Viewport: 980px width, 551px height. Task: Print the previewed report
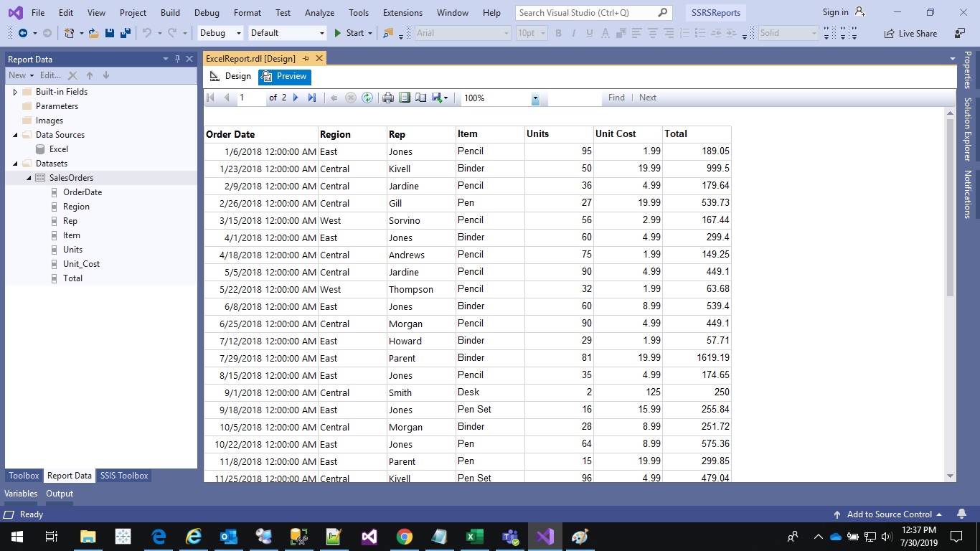[x=387, y=98]
